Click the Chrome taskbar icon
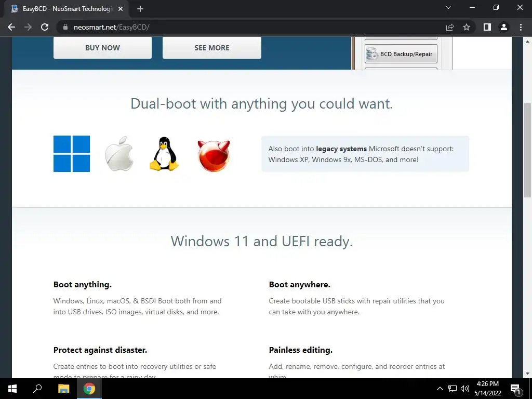 tap(89, 389)
